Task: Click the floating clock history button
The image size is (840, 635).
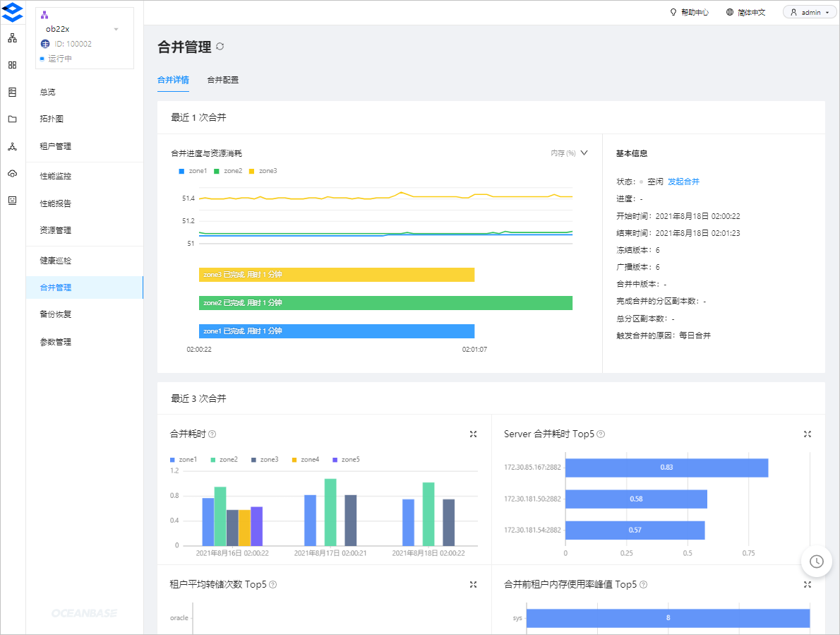Action: pos(816,562)
